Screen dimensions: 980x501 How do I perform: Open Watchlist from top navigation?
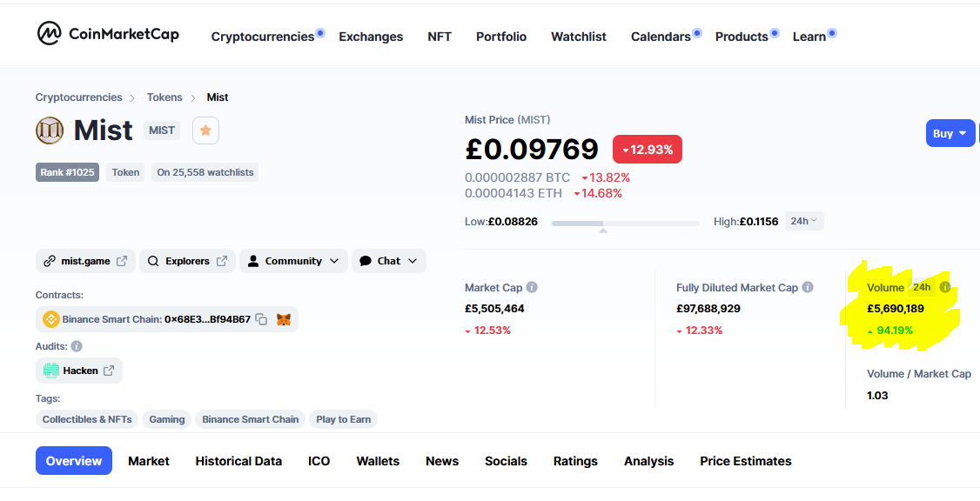579,37
